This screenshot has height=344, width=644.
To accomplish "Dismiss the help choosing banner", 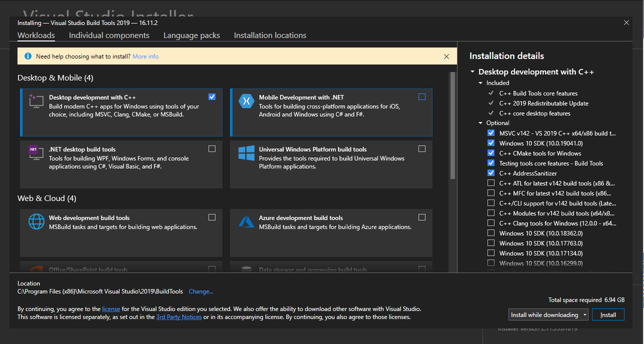I will pos(446,56).
